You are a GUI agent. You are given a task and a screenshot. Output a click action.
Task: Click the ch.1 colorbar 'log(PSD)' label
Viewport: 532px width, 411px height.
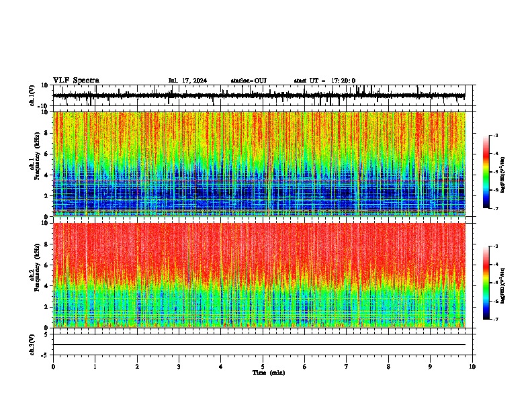(x=502, y=175)
